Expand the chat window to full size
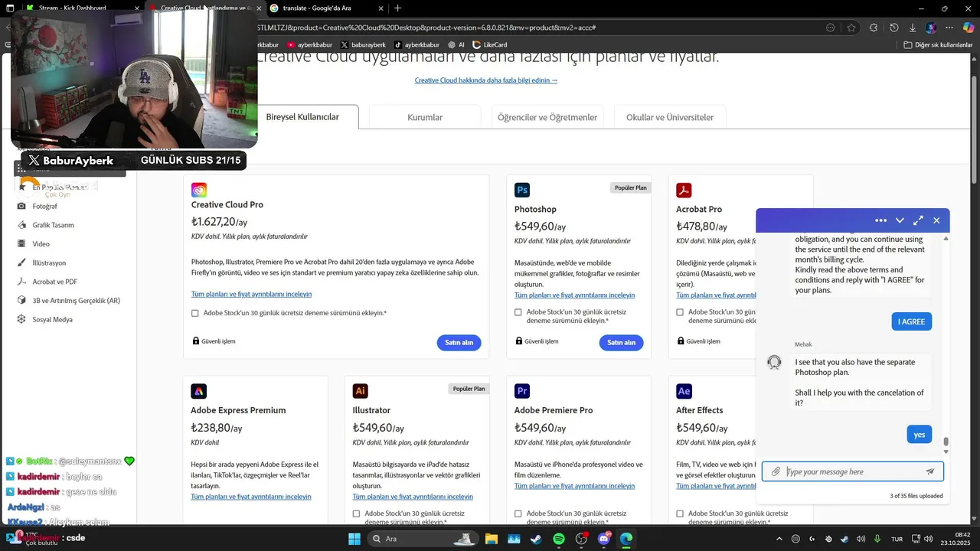This screenshot has width=980, height=551. pos(918,220)
